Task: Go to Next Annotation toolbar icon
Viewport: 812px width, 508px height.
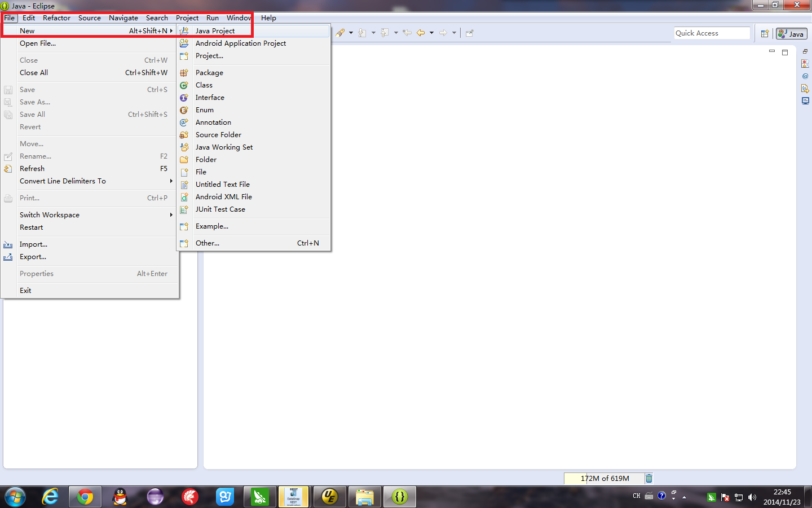Action: (x=363, y=33)
